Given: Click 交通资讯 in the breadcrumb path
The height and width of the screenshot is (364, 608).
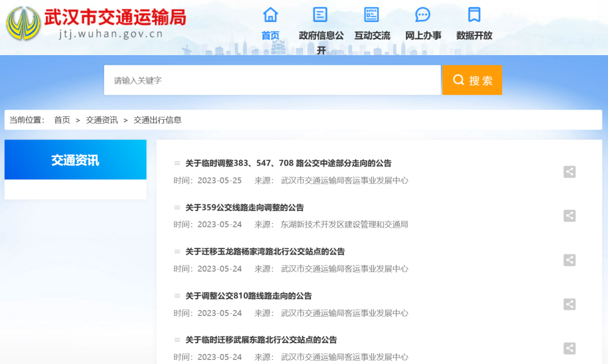Looking at the screenshot, I should coord(101,120).
